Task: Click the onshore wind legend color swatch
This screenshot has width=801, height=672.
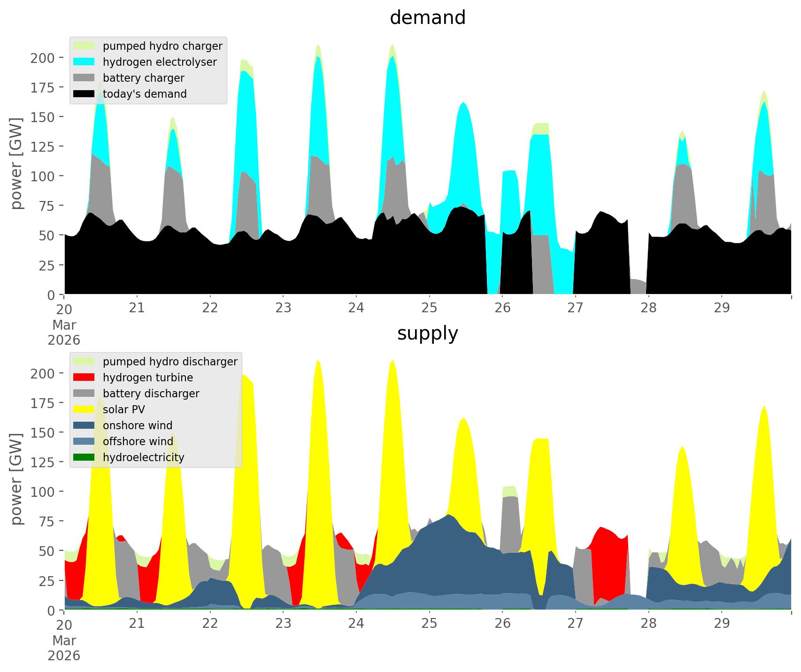Action: (x=84, y=425)
